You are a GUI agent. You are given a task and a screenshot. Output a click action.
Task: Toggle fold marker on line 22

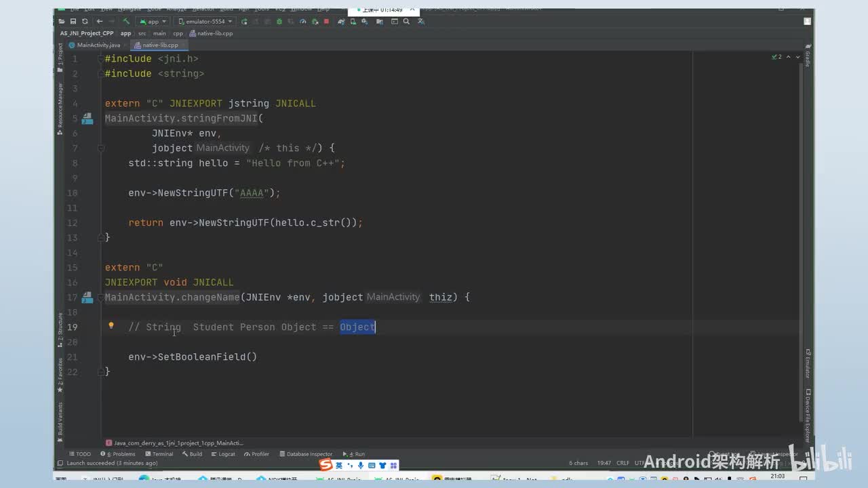[100, 371]
